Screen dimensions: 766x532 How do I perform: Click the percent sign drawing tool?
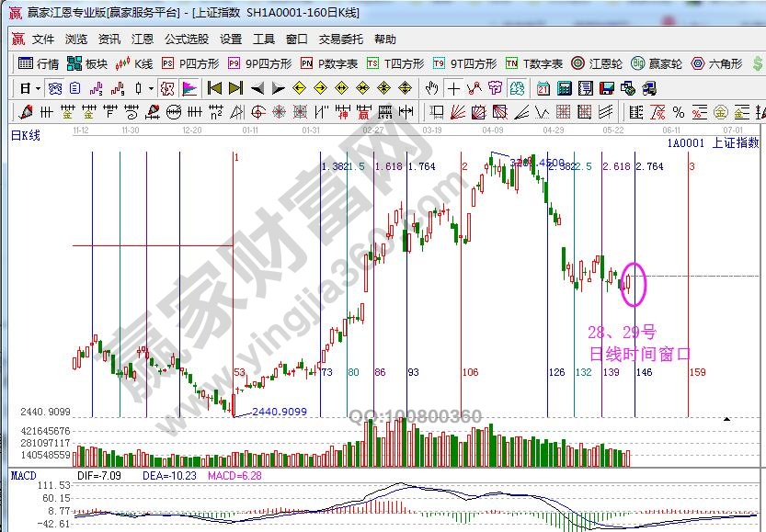pyautogui.click(x=678, y=112)
